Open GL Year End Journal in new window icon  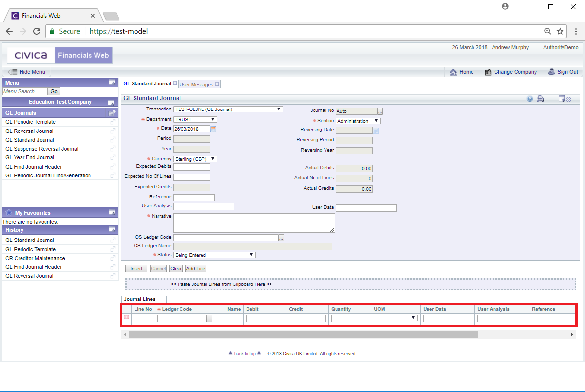(112, 157)
